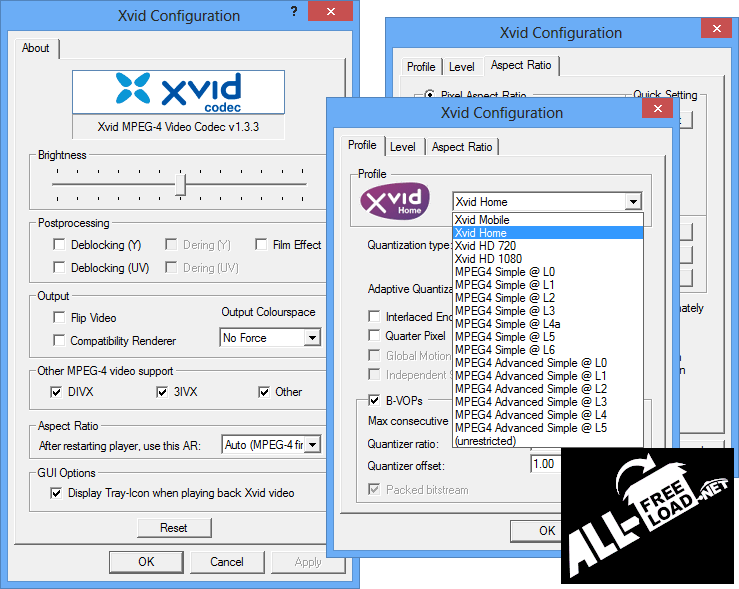Screen dimensions: 739x589
Task: Open the Aspect Ratio tab in front dialog
Action: pyautogui.click(x=461, y=147)
